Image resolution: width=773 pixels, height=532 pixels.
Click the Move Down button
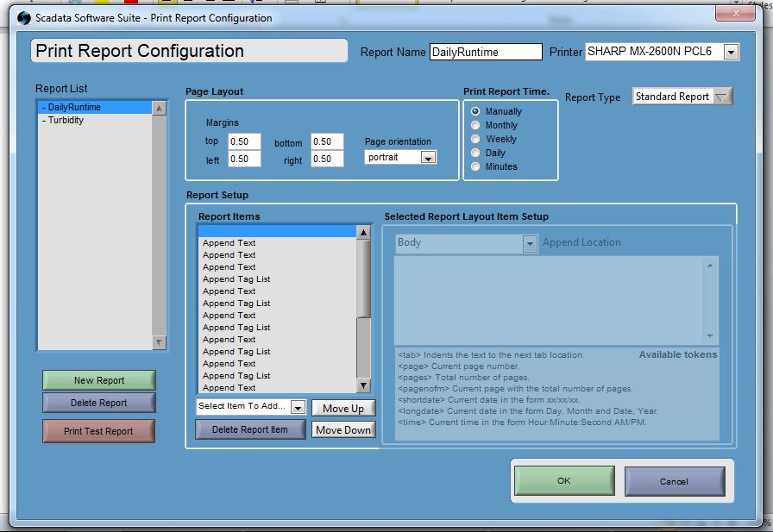pos(343,429)
